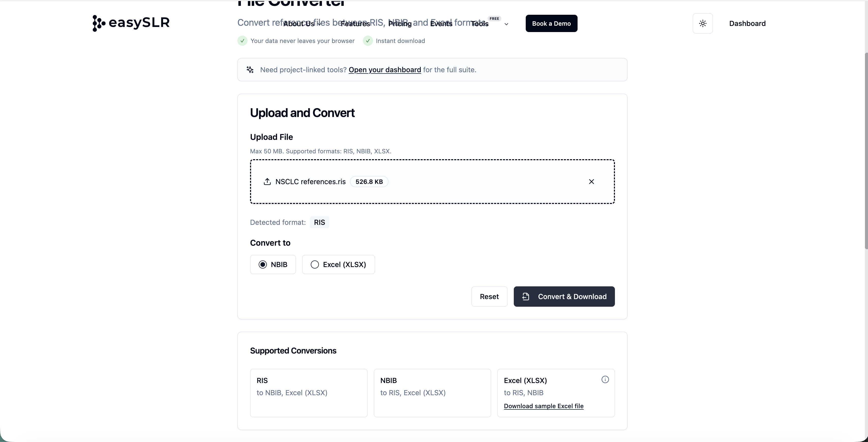Open the Pricing menu item
Screen dimensions: 868x442
pos(400,24)
